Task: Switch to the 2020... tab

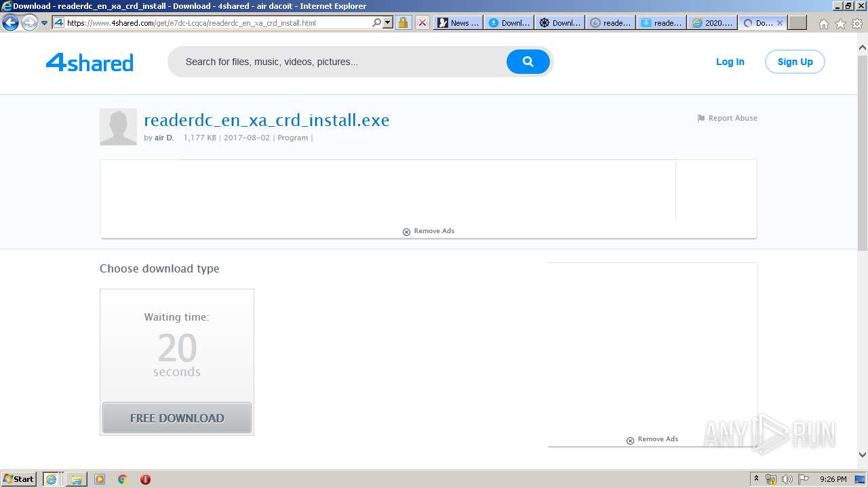Action: (712, 22)
